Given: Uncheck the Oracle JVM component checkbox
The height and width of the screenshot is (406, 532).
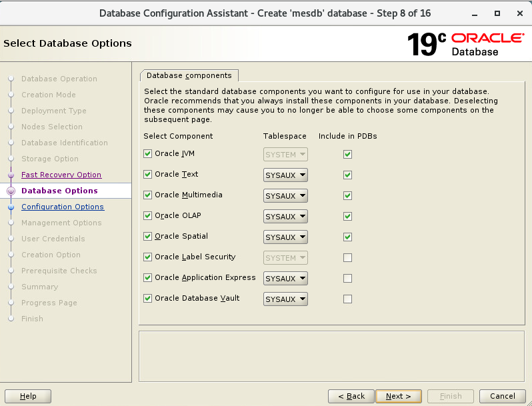Looking at the screenshot, I should [x=148, y=154].
